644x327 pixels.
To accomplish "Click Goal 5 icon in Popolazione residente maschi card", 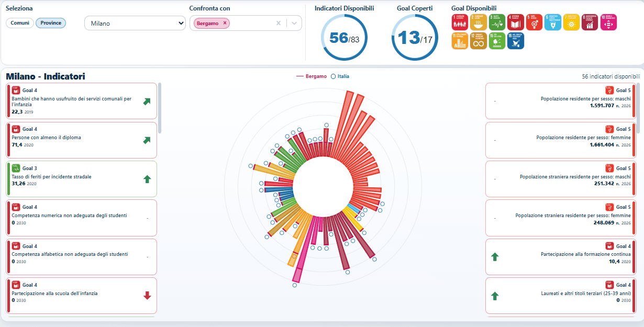I will [x=609, y=90].
